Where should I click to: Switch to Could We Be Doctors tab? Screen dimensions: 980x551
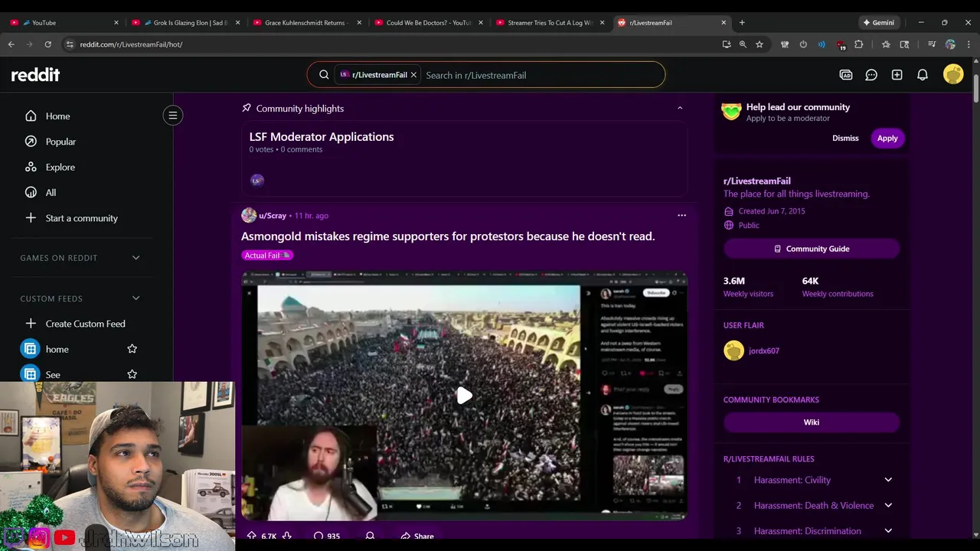[x=430, y=22]
